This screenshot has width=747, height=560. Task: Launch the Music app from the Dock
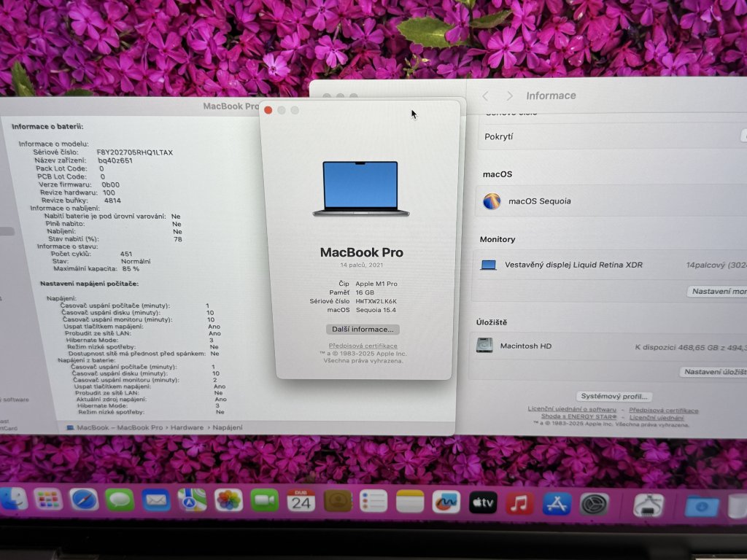(519, 503)
